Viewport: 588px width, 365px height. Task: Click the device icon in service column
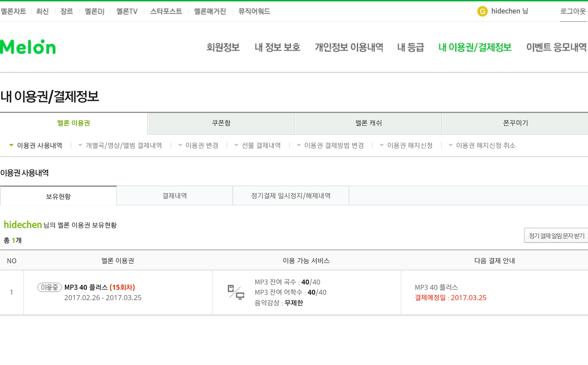click(236, 292)
